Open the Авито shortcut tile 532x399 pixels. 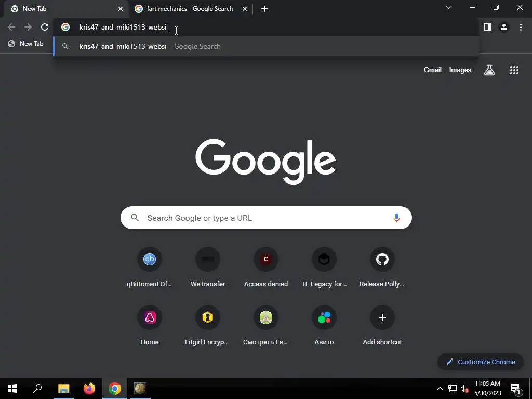324,326
